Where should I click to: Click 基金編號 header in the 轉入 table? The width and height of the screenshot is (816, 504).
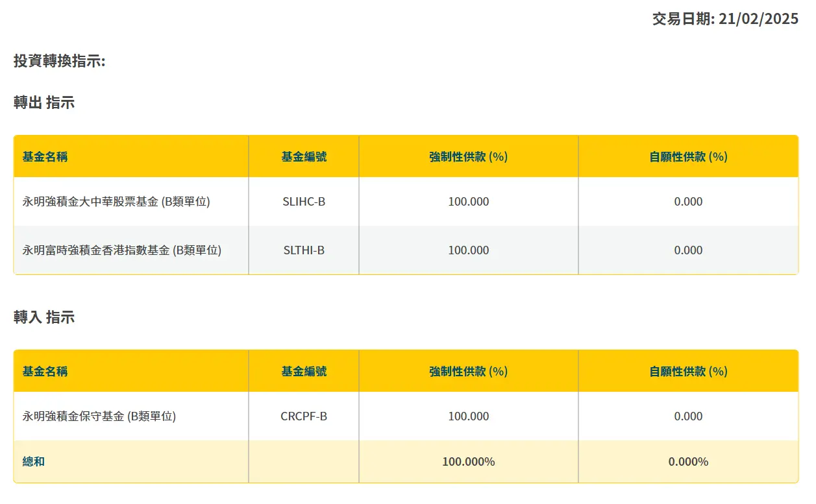(304, 371)
